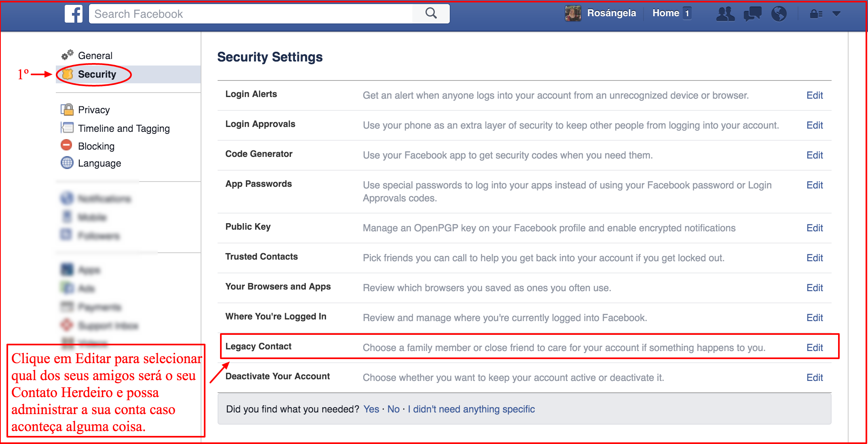Viewport: 868px width, 444px height.
Task: Open the notifications globe icon
Action: coord(779,14)
